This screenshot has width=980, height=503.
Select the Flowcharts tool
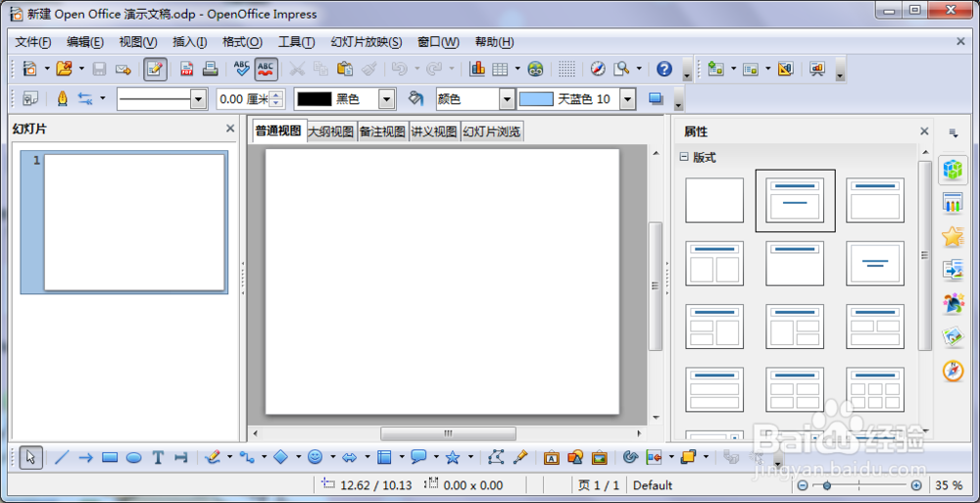click(x=384, y=457)
